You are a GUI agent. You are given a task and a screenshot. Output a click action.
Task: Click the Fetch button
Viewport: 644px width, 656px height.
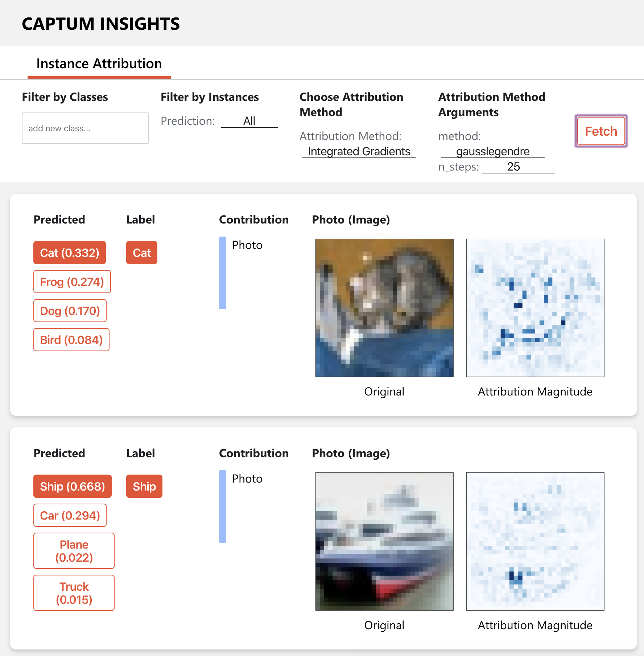(600, 131)
